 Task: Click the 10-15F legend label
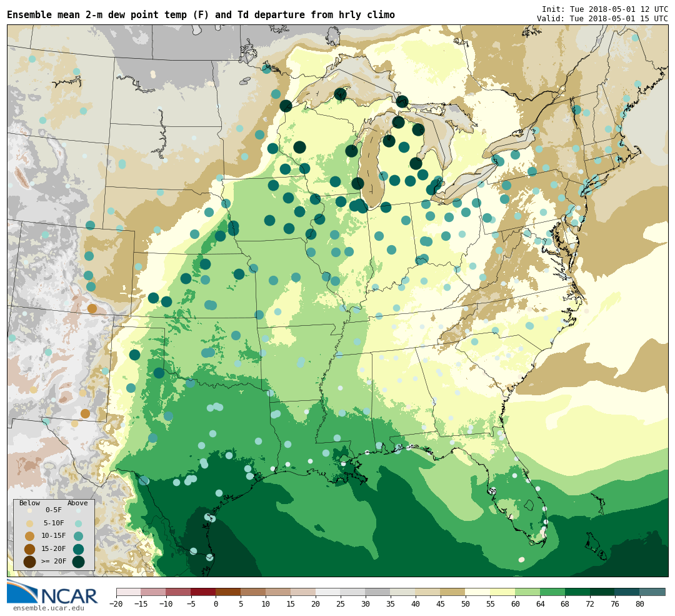[x=54, y=536]
